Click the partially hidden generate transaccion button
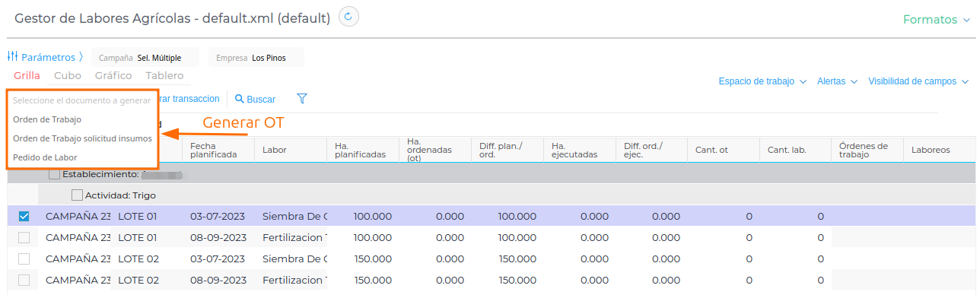This screenshot has width=980, height=295. [189, 99]
